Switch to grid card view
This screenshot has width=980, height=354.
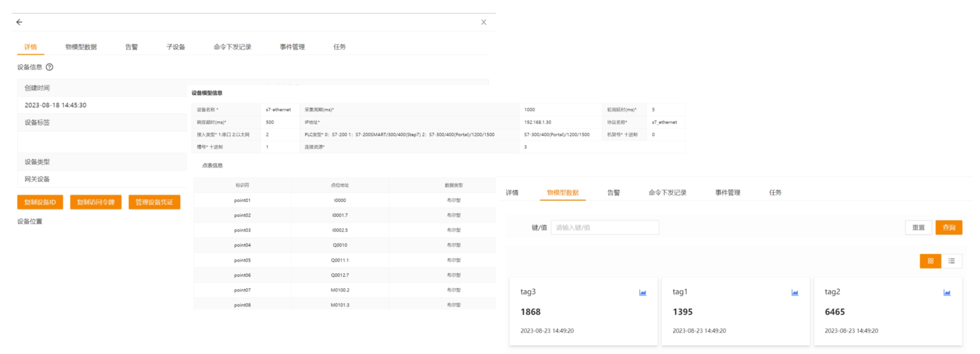(930, 261)
